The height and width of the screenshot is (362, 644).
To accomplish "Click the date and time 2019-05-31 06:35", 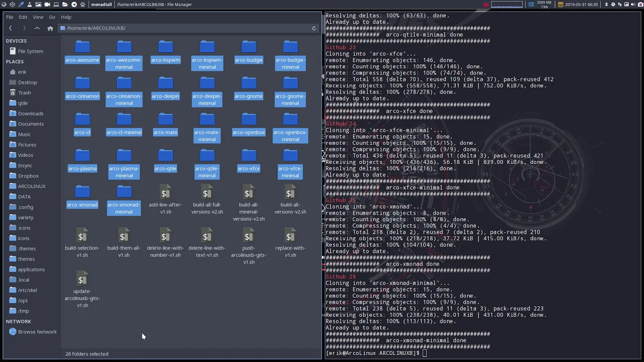I will pyautogui.click(x=582, y=5).
